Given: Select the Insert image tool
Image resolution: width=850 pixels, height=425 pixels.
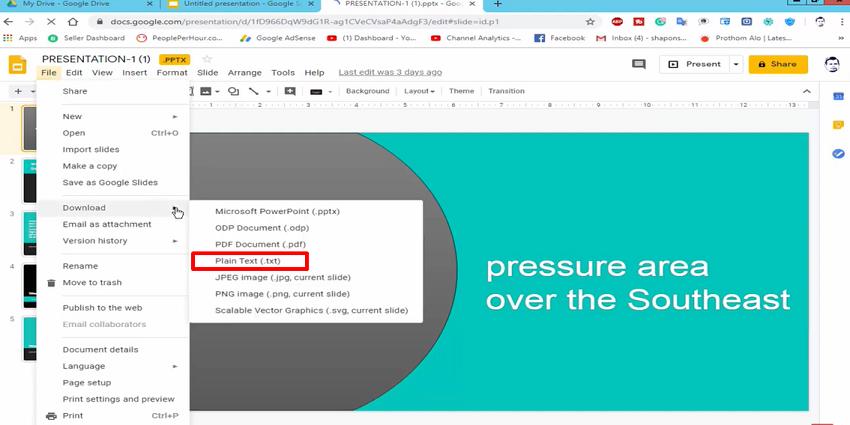Looking at the screenshot, I should (206, 91).
